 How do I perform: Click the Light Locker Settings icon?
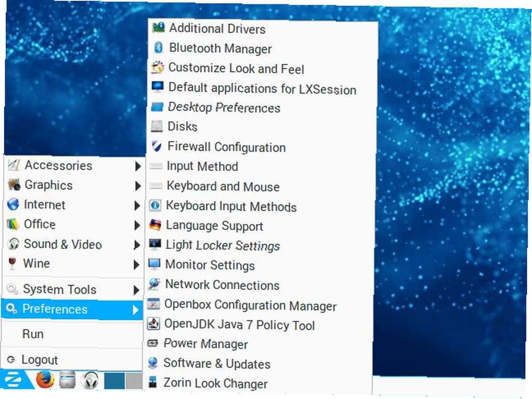(155, 244)
